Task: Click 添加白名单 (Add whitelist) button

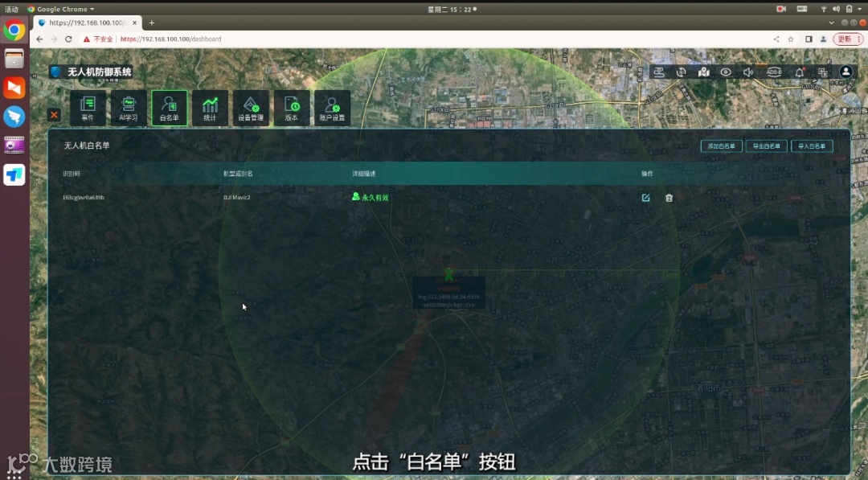Action: (x=721, y=146)
